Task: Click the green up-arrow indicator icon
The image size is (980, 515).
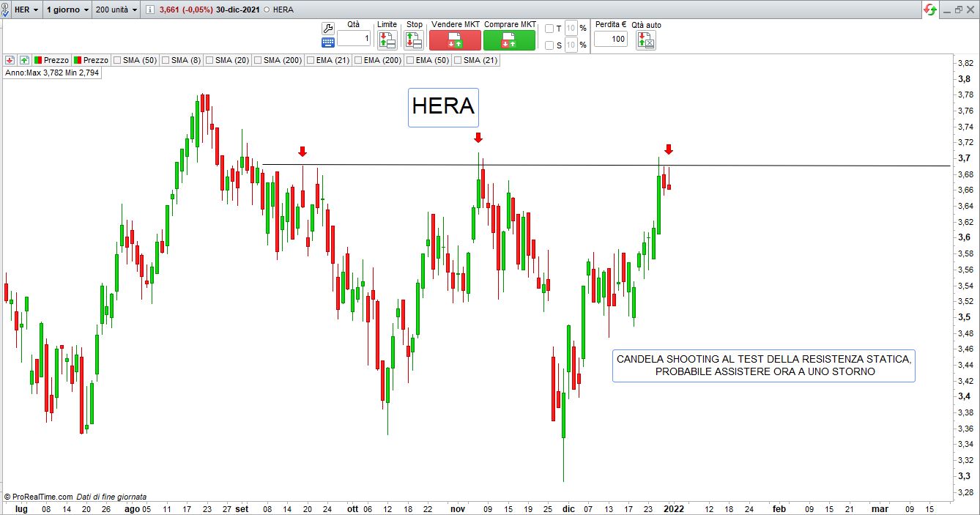Action: tap(24, 60)
